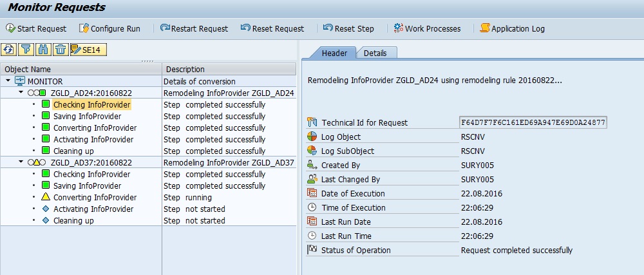Select the Header tab
The image size is (644, 275).
(334, 53)
